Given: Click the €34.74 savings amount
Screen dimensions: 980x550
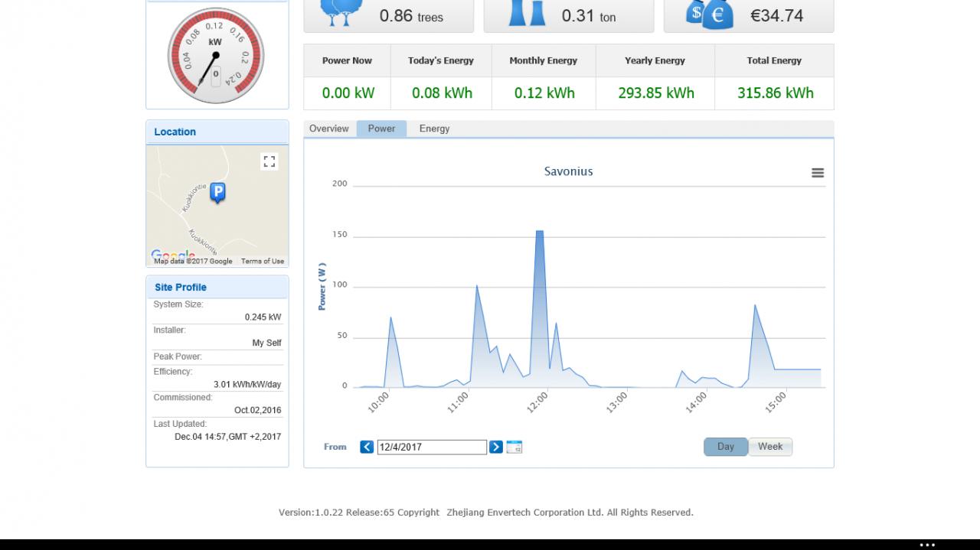Looking at the screenshot, I should pyautogui.click(x=776, y=15).
